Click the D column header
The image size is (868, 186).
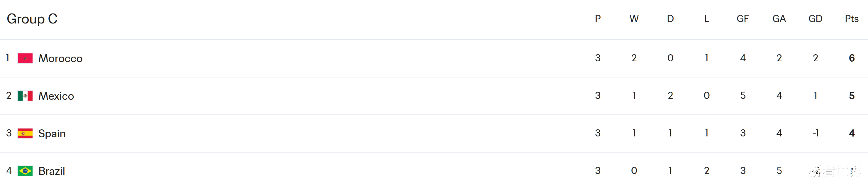pyautogui.click(x=670, y=19)
